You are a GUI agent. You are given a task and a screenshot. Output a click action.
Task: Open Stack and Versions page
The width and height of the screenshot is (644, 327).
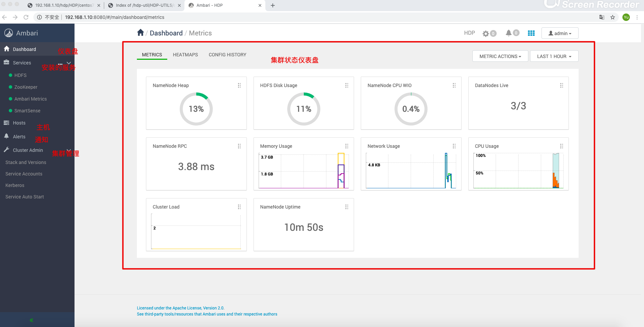click(26, 162)
